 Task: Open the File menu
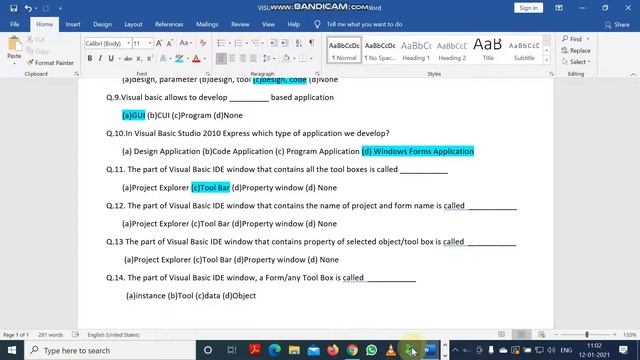(15, 24)
